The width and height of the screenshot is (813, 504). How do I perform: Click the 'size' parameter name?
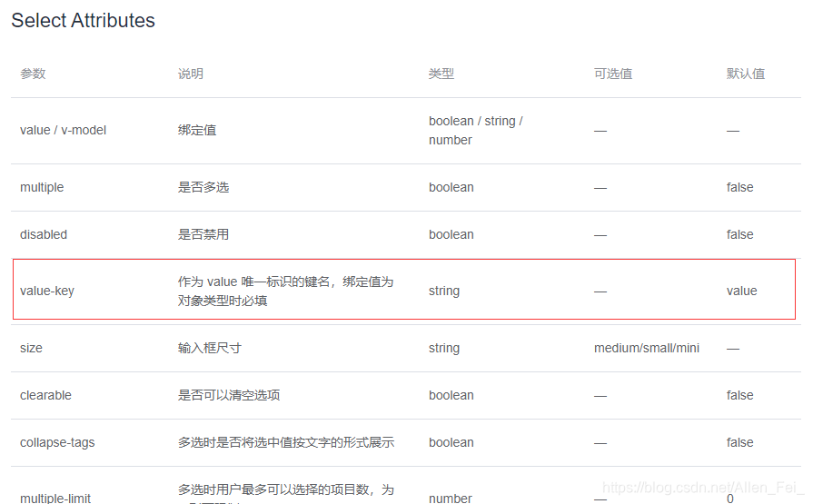coord(31,348)
